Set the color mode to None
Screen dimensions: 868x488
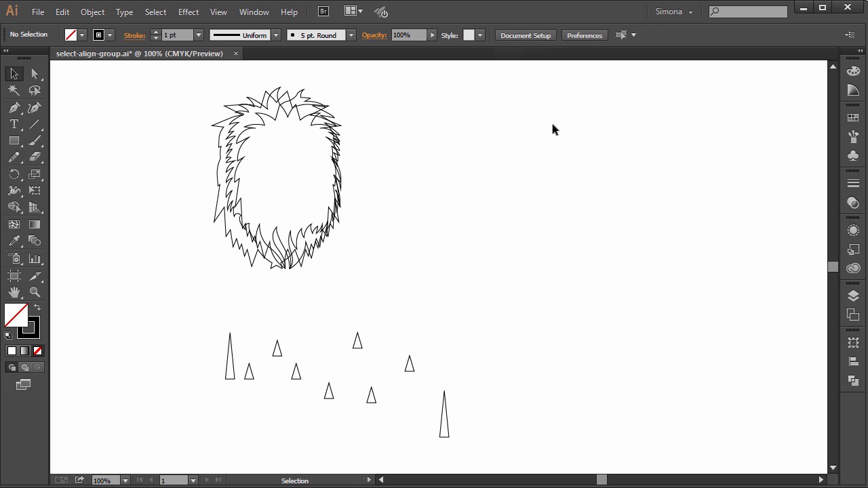[38, 351]
